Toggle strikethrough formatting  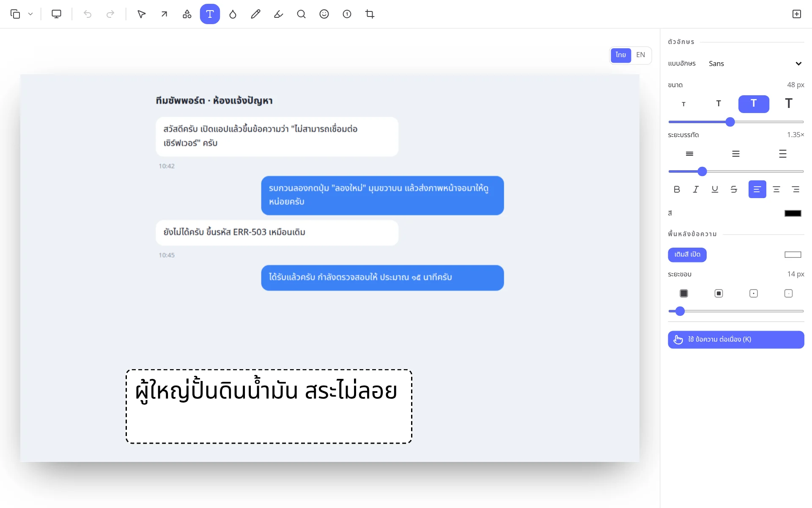click(x=734, y=189)
